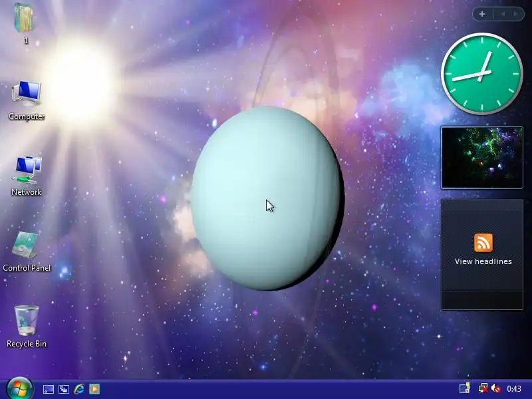Viewport: 532px width, 399px height.
Task: Launch Windows Media Player from quick launch
Action: pyautogui.click(x=94, y=389)
